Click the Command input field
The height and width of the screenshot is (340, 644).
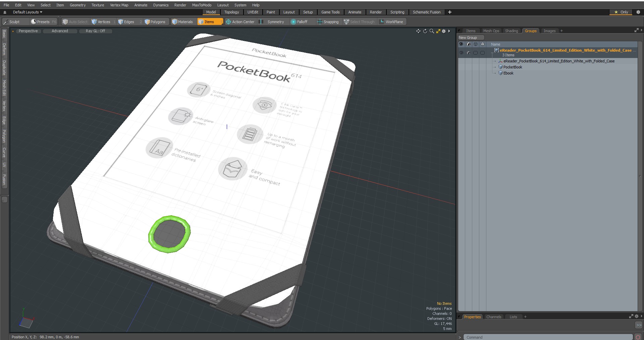click(548, 337)
